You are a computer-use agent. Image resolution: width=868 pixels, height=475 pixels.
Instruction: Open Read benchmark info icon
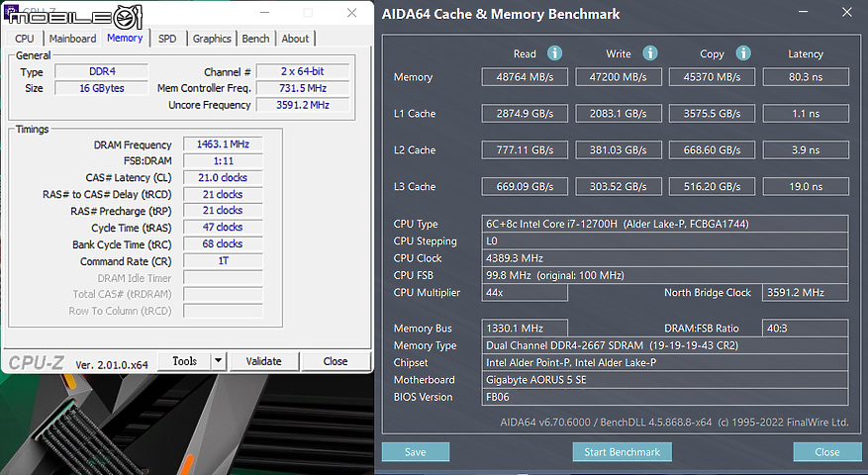pos(554,53)
